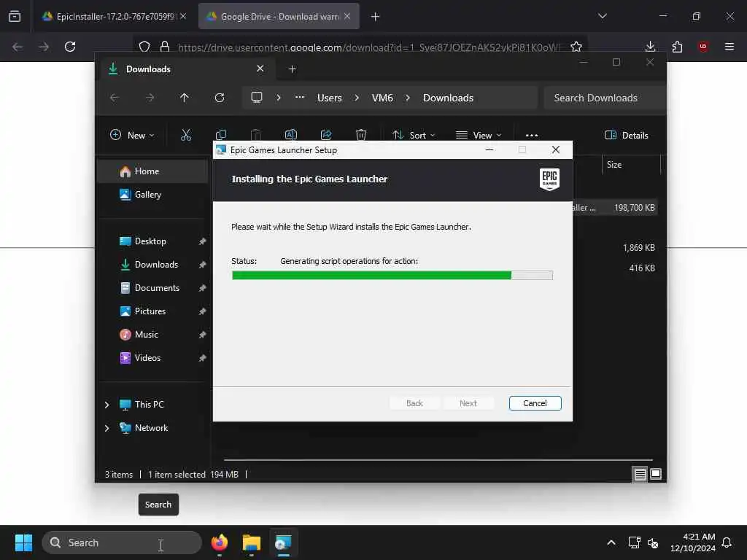
Task: Add a new tab in File Explorer
Action: coord(292,69)
